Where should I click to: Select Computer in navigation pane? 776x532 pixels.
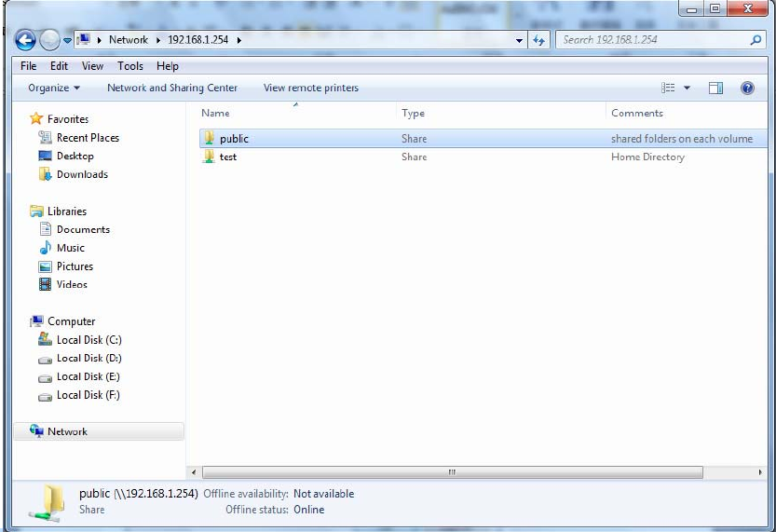[71, 321]
